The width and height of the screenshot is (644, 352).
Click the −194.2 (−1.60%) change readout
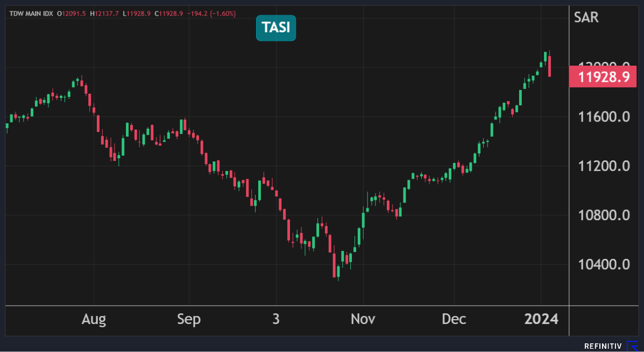pos(213,13)
